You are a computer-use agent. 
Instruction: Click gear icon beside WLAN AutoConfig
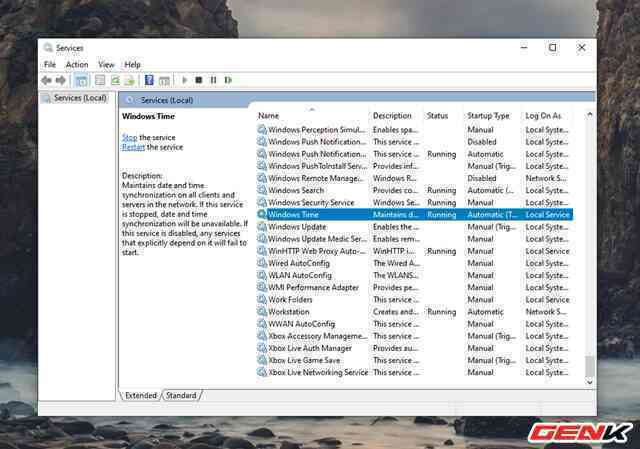tap(262, 275)
